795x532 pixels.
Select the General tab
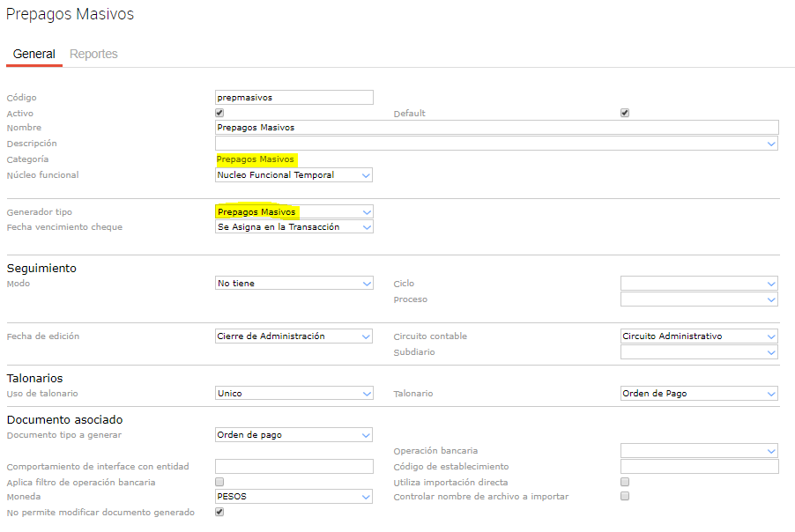[x=34, y=54]
